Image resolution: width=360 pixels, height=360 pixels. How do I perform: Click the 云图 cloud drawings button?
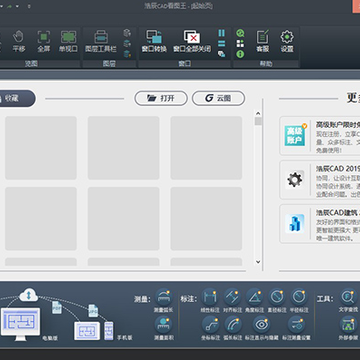coord(219,98)
